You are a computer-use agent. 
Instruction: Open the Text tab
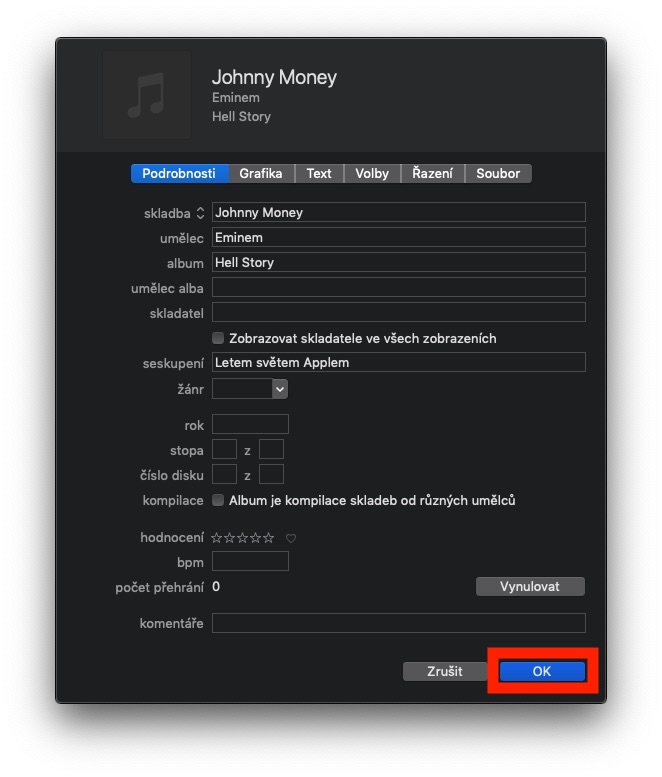point(319,173)
